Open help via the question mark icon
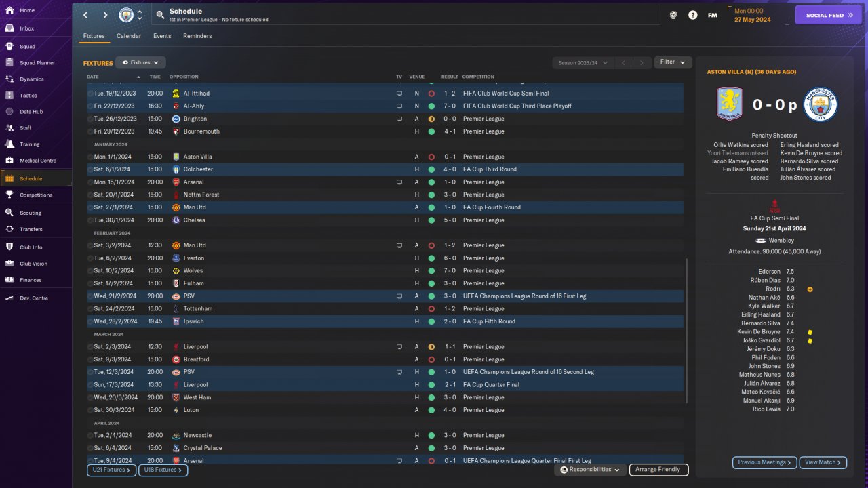Image resolution: width=868 pixels, height=488 pixels. pos(692,15)
